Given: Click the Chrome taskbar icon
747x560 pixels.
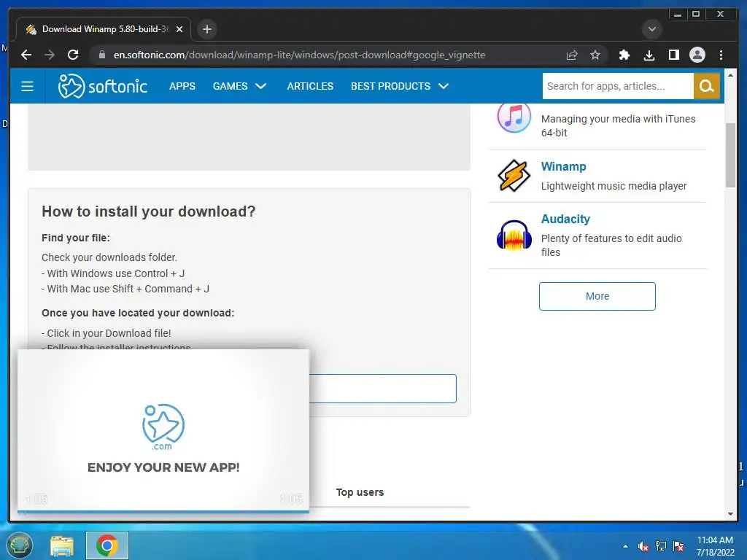Looking at the screenshot, I should tap(107, 545).
